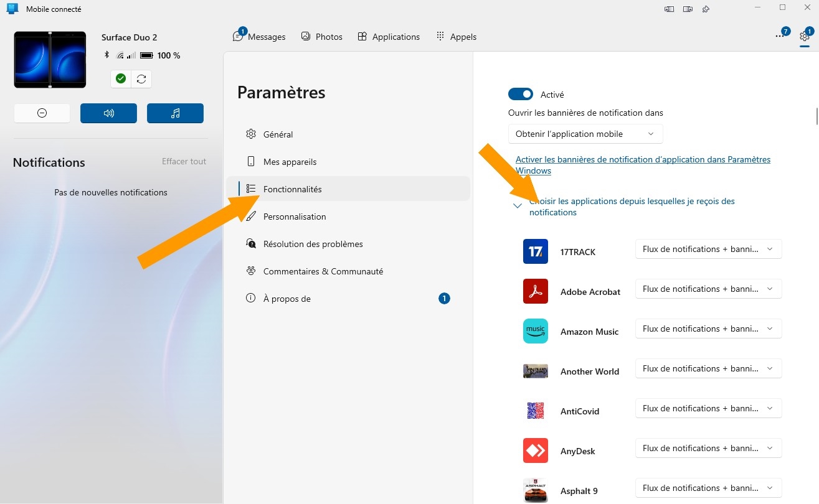Click the AnyDesk app icon
The height and width of the screenshot is (504, 819).
point(536,450)
